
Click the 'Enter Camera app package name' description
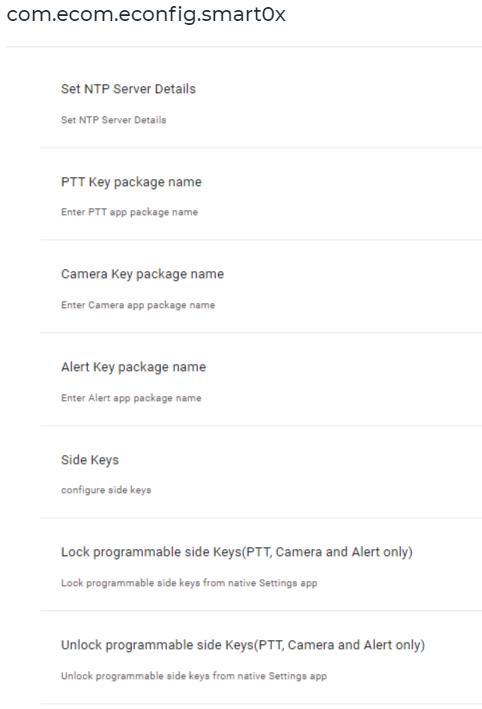tap(138, 305)
